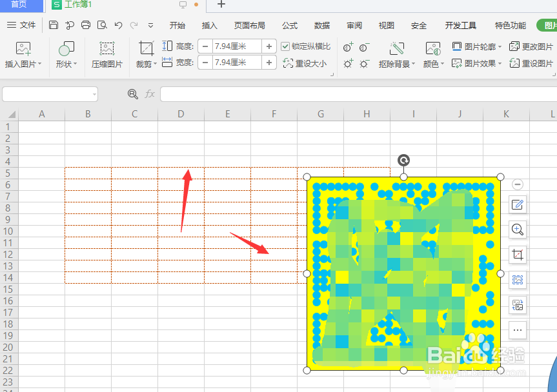The height and width of the screenshot is (392, 557).
Task: Open the floating more options ellipsis
Action: tap(518, 330)
